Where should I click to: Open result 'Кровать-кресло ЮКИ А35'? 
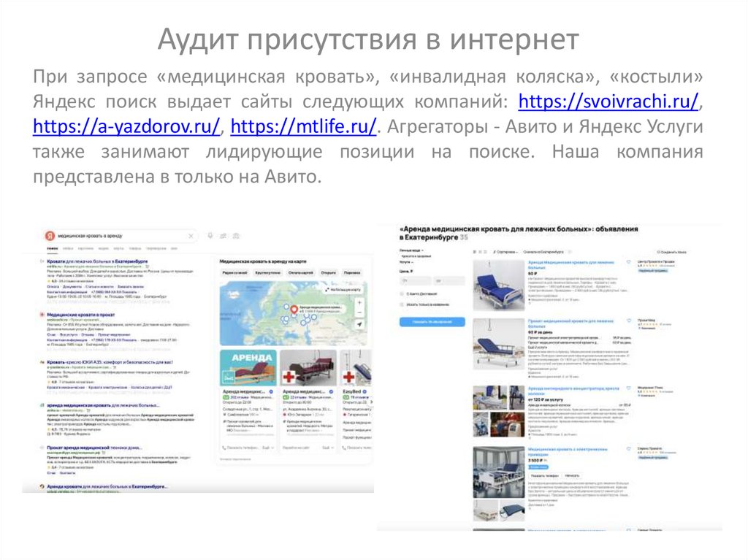110,362
